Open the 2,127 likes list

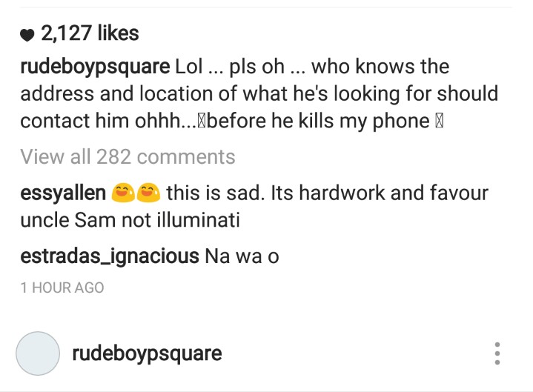coord(90,33)
